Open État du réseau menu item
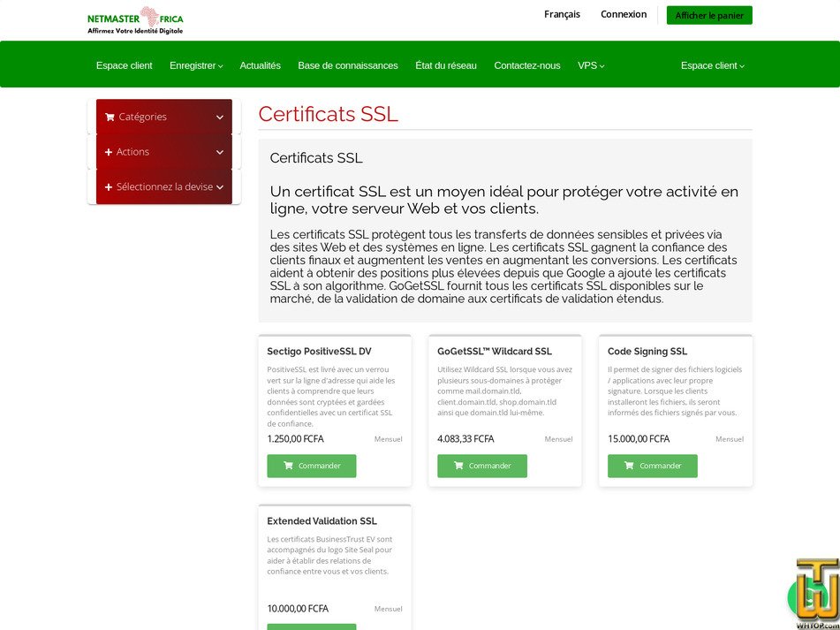The image size is (840, 630). tap(446, 65)
